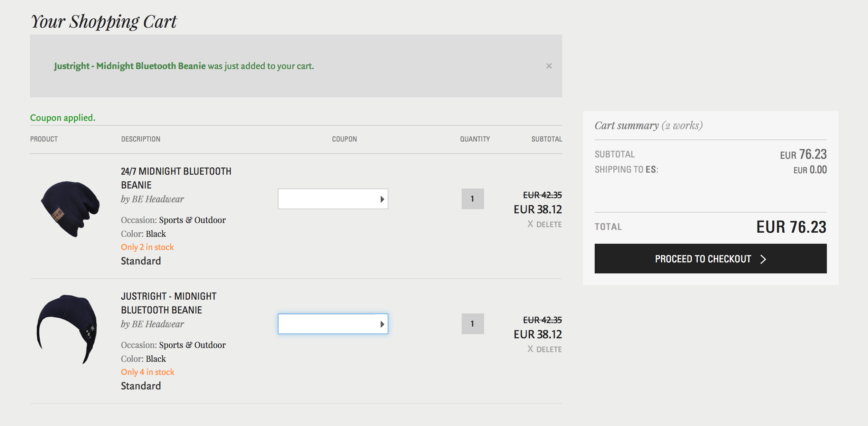This screenshot has width=868, height=426.
Task: Click the QUANTITY column header
Action: click(x=475, y=139)
